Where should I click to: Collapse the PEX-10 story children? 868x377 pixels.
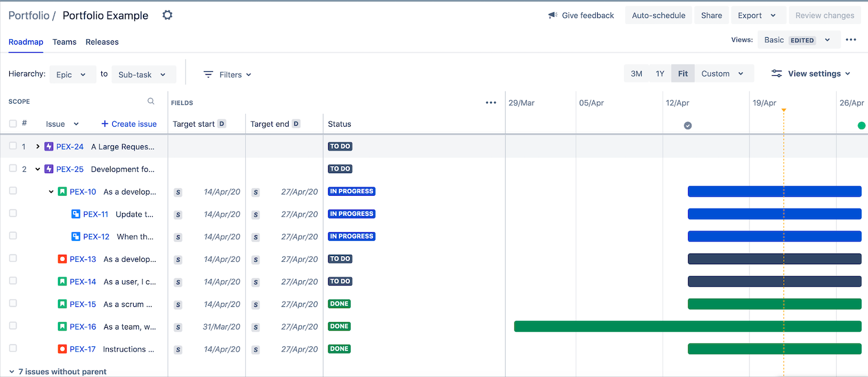(51, 192)
